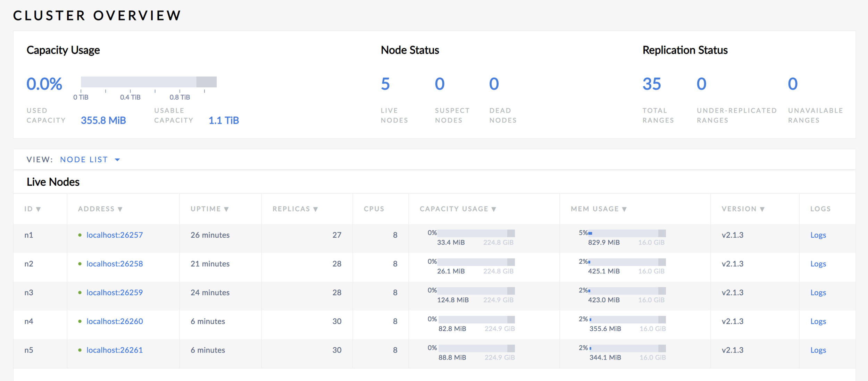View Logs for node n3
Image resolution: width=868 pixels, height=381 pixels.
click(x=818, y=293)
